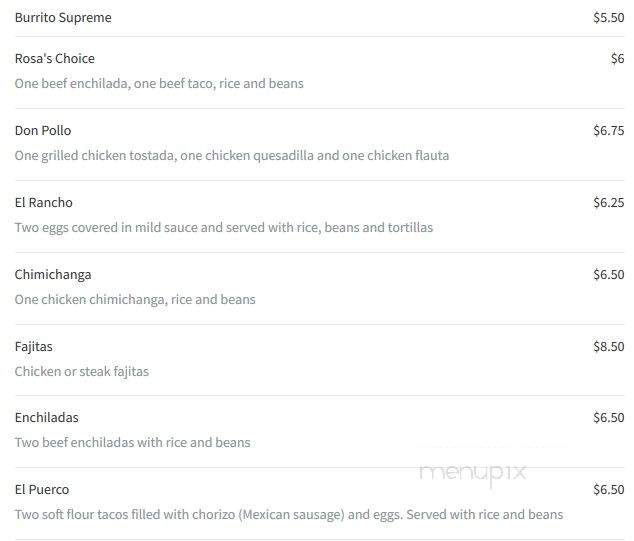Screen dimensions: 634x541
Task: Select the $6.75 Don Pollo price
Action: coord(609,131)
